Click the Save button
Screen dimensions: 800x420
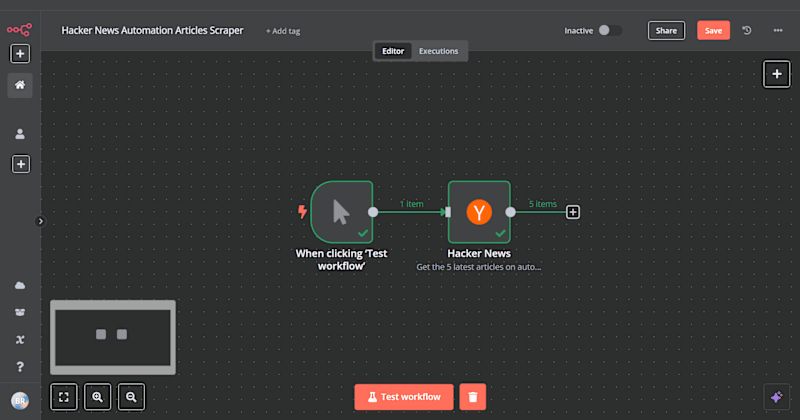click(x=713, y=31)
